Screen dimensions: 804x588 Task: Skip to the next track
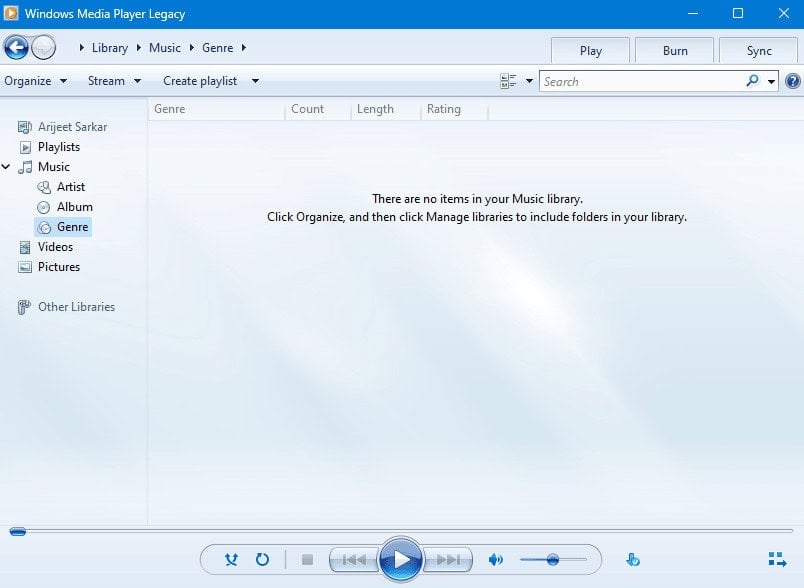(448, 559)
